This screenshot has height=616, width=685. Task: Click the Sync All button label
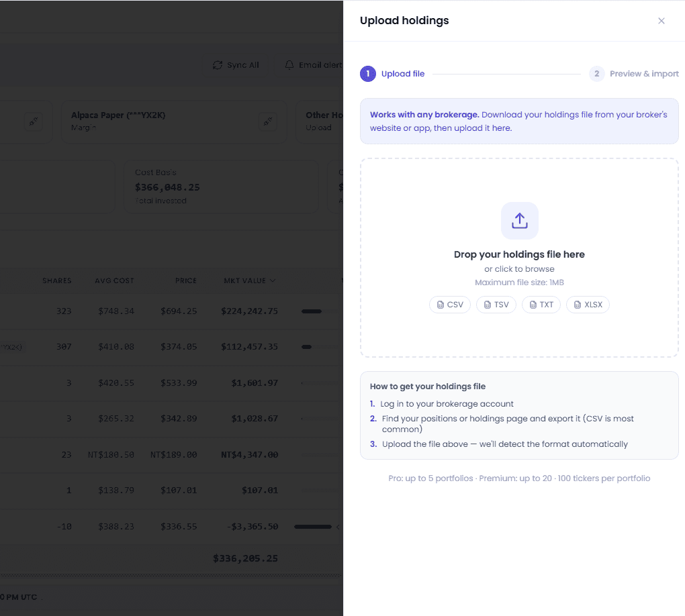243,65
